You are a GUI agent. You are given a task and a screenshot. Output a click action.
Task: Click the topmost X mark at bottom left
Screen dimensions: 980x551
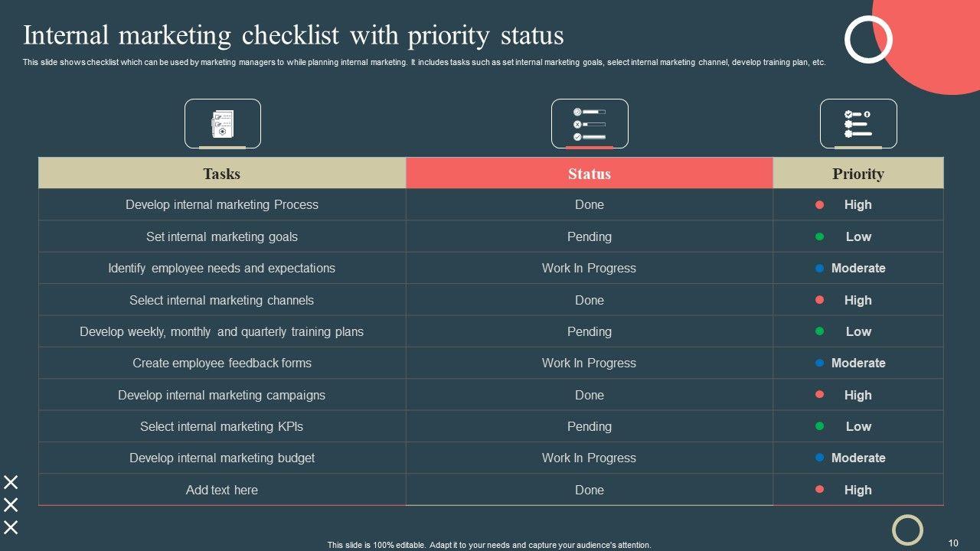click(11, 482)
